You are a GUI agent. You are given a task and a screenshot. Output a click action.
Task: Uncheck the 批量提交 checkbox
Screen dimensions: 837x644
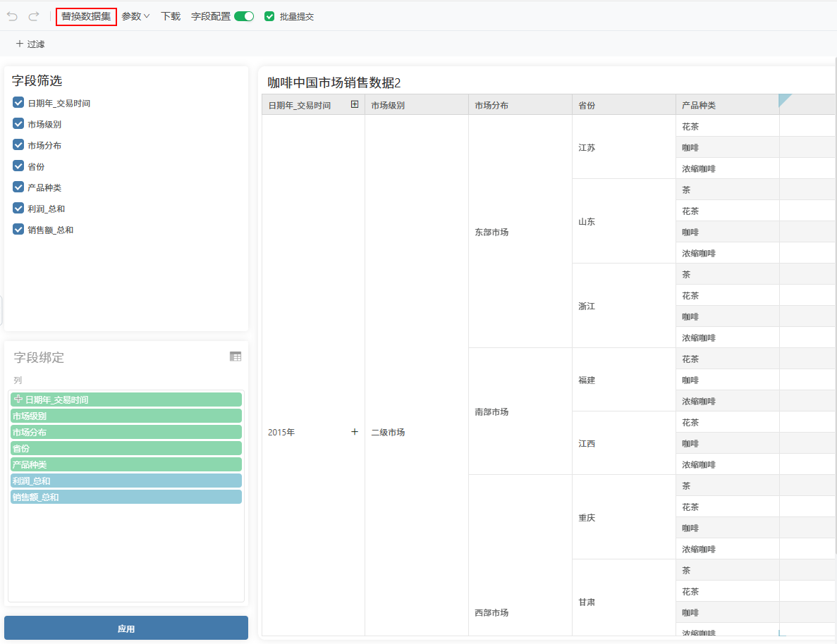point(269,16)
